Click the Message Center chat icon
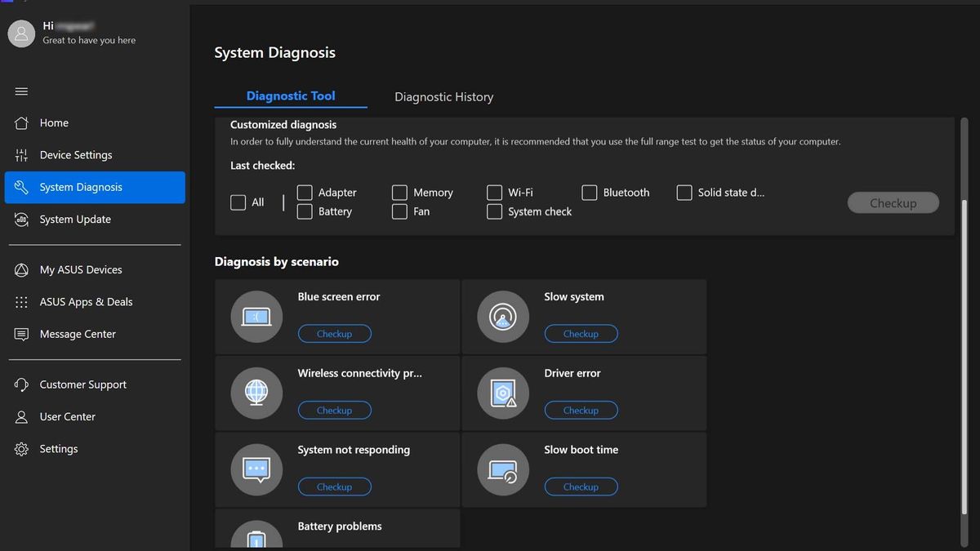 tap(22, 334)
